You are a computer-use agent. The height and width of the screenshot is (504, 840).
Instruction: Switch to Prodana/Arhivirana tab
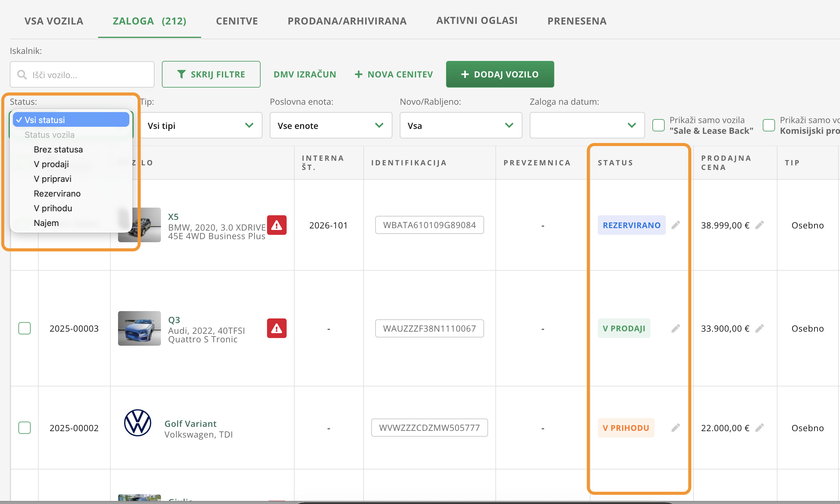[347, 21]
